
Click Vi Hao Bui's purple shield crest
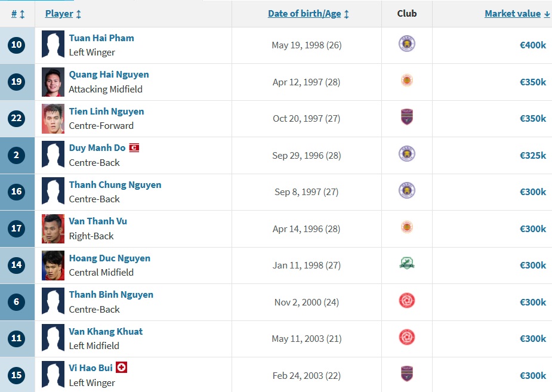pos(406,374)
